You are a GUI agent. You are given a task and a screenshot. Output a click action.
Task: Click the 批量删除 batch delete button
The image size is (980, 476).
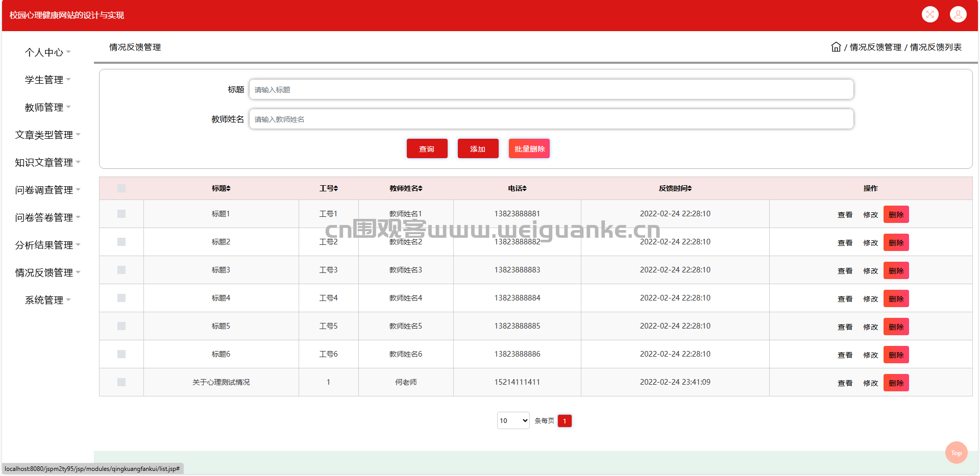pos(529,148)
